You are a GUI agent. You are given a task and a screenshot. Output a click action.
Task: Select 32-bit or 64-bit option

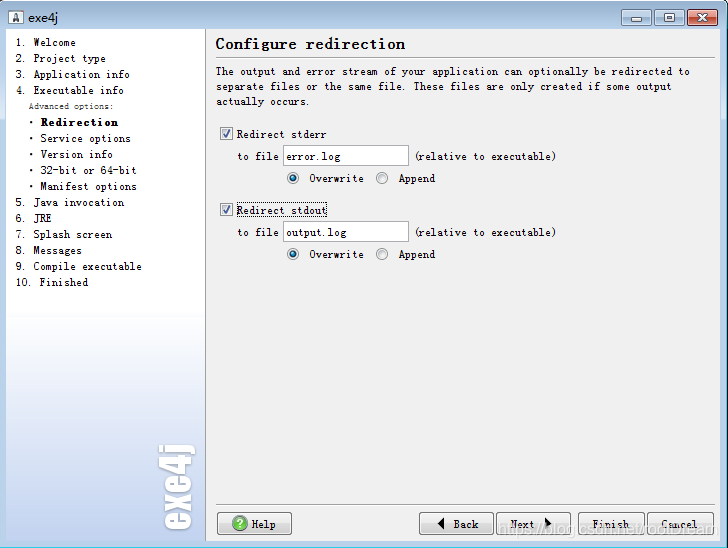88,170
